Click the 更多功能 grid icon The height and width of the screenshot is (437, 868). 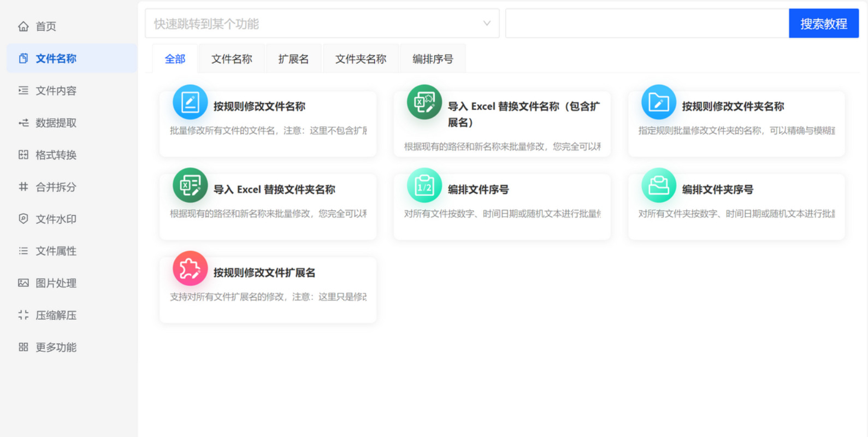coord(23,347)
